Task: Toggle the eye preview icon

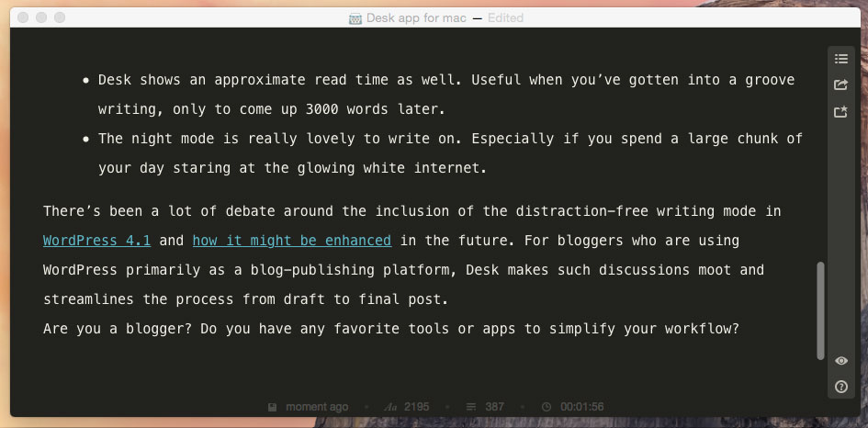Action: coord(840,361)
